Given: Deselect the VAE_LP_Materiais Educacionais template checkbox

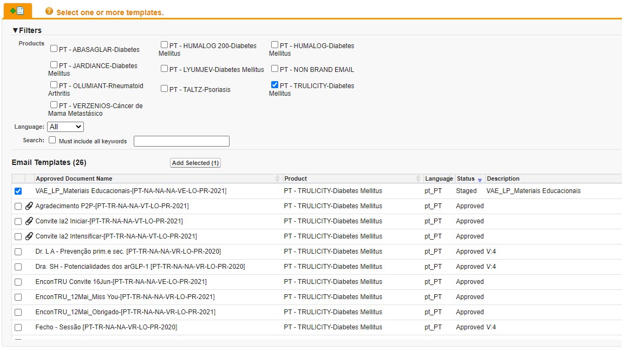Looking at the screenshot, I should coord(18,191).
